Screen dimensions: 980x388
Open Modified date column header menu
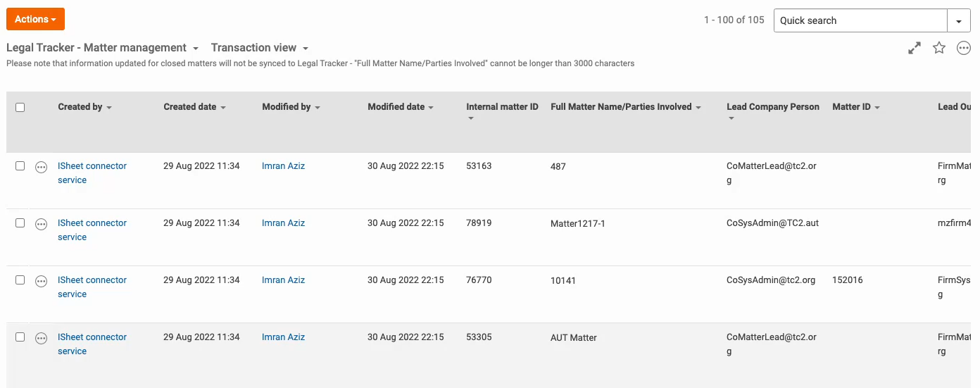coord(401,107)
